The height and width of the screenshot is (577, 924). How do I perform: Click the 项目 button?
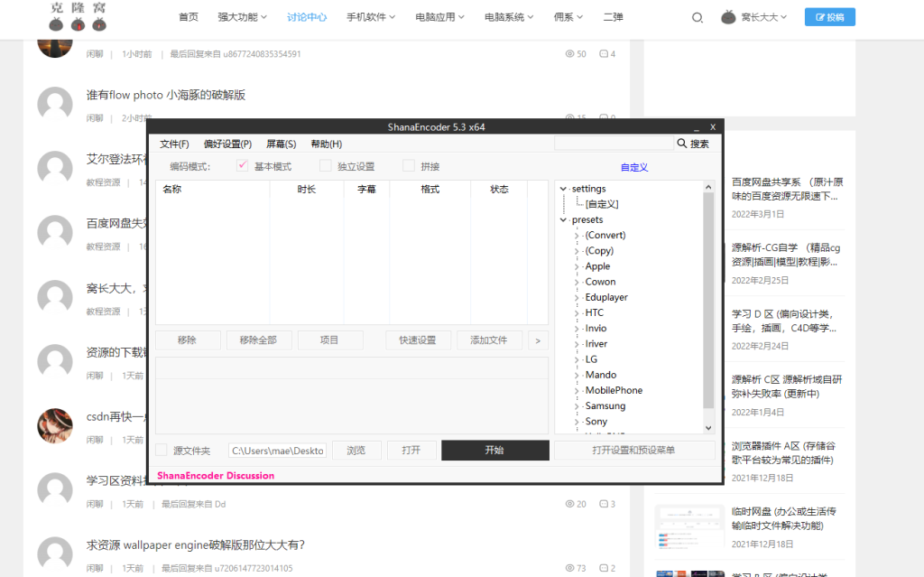[330, 340]
